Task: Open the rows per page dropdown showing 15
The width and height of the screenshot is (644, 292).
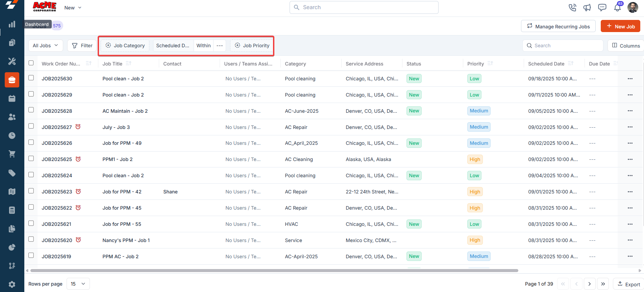Action: [78, 284]
